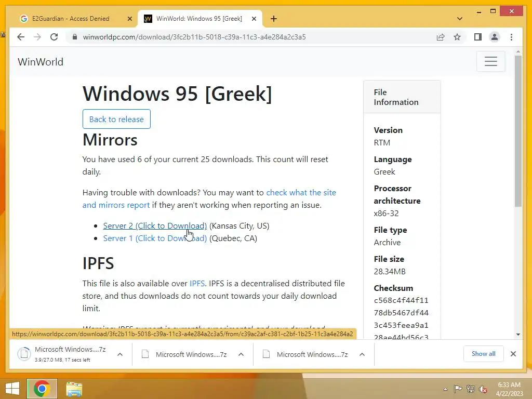Switch to the E2Guardian - Access Denied tab

tap(71, 19)
